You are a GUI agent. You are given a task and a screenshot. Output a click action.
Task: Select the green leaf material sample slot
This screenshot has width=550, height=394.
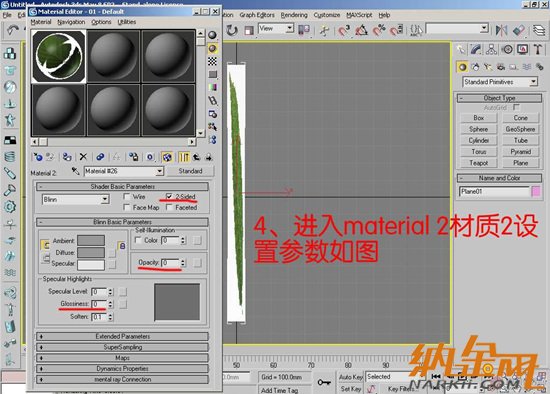[x=59, y=56]
